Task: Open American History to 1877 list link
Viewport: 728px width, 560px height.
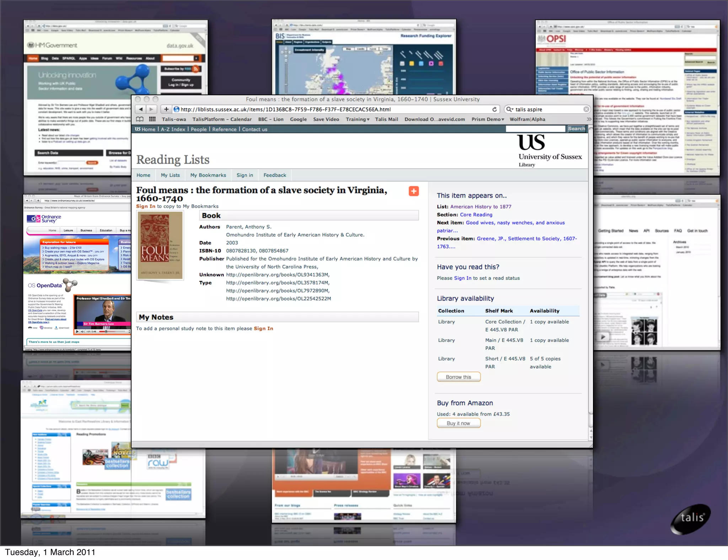Action: (481, 207)
